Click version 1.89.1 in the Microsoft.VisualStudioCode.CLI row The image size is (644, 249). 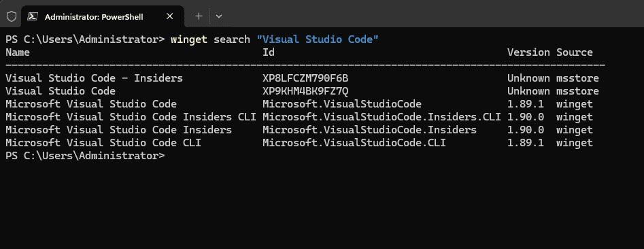pyautogui.click(x=525, y=143)
